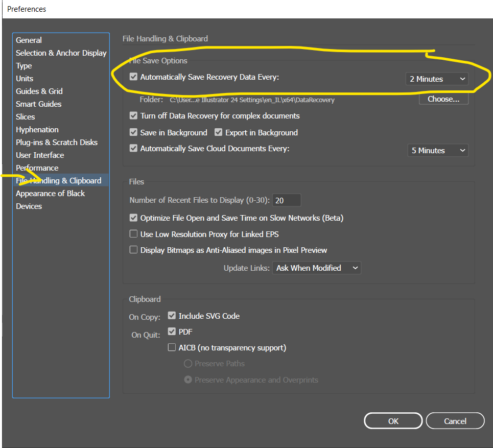This screenshot has width=493, height=448.
Task: Expand the 5 Minutes cloud save dropdown
Action: coord(438,151)
